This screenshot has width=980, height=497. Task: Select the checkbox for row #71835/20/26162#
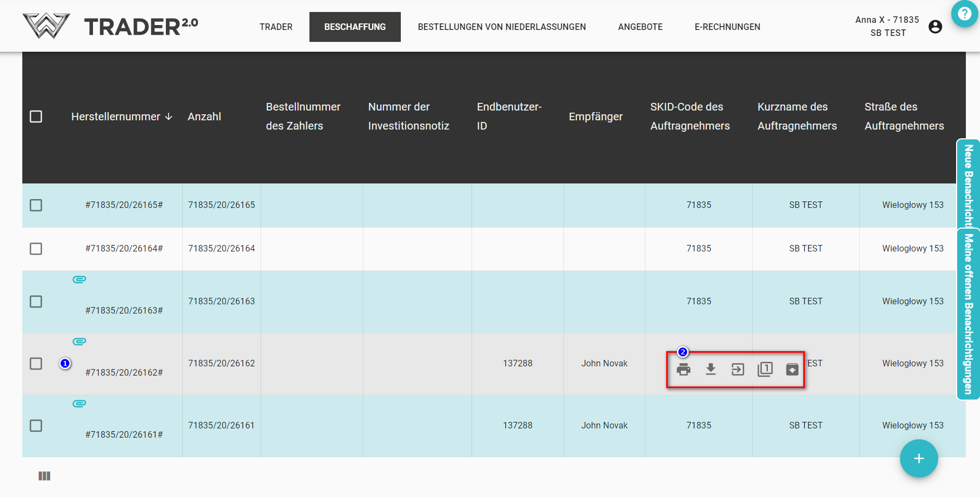click(x=36, y=364)
